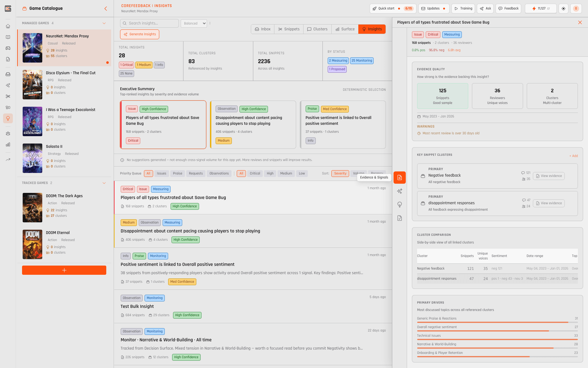Filter priority queue by Issues

pos(161,174)
